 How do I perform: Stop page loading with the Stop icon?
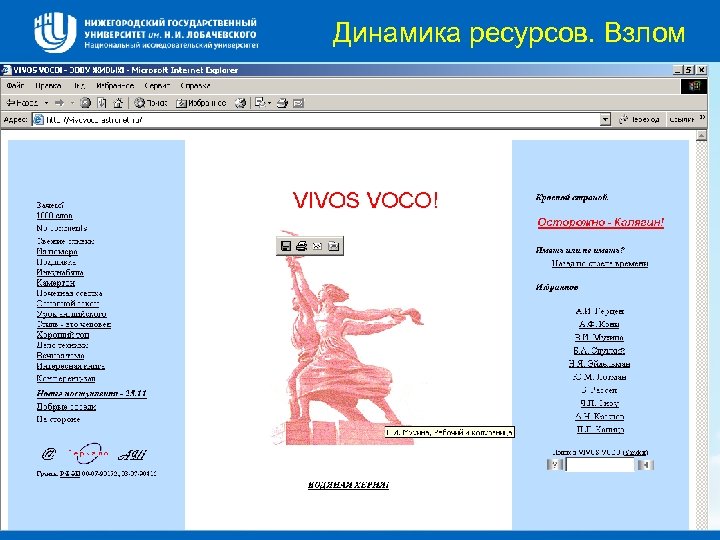pos(85,103)
